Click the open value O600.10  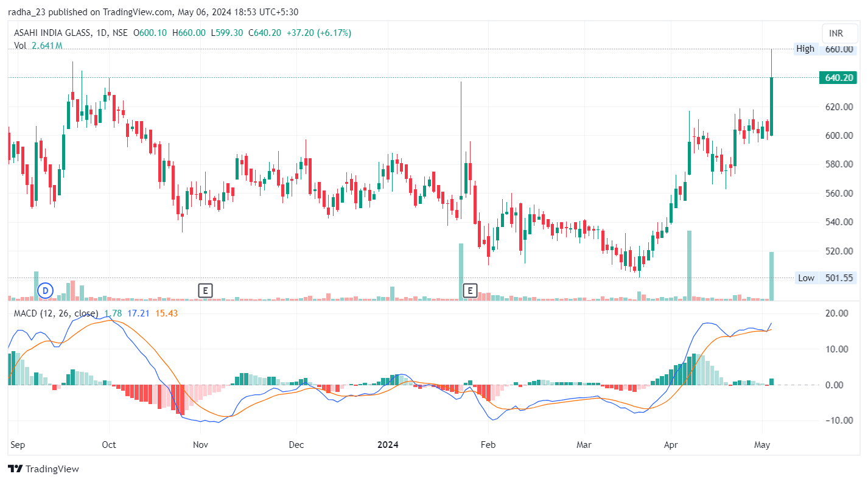(x=150, y=33)
